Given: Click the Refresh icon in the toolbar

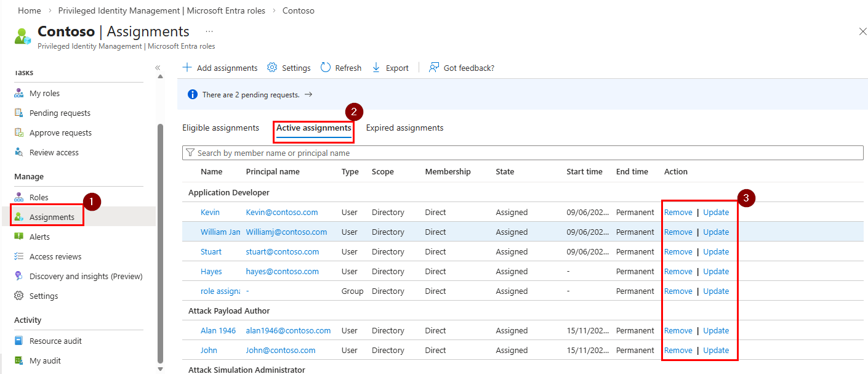Looking at the screenshot, I should tap(325, 67).
